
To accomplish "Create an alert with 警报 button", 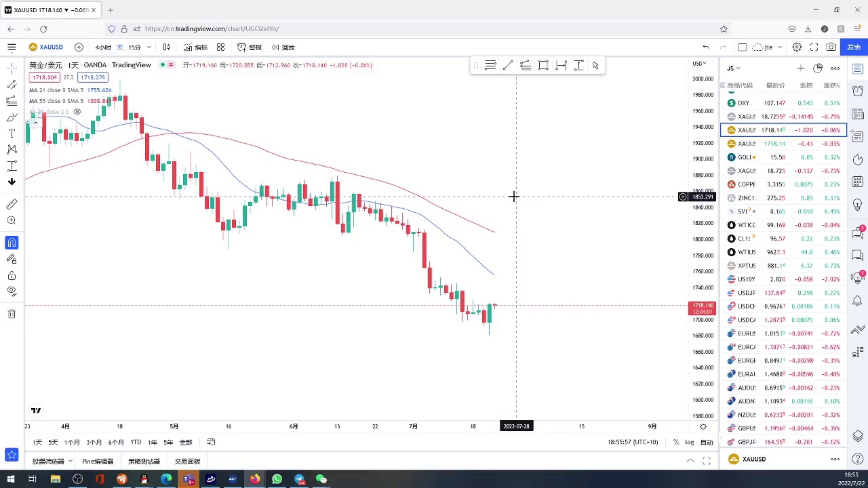I will [250, 47].
